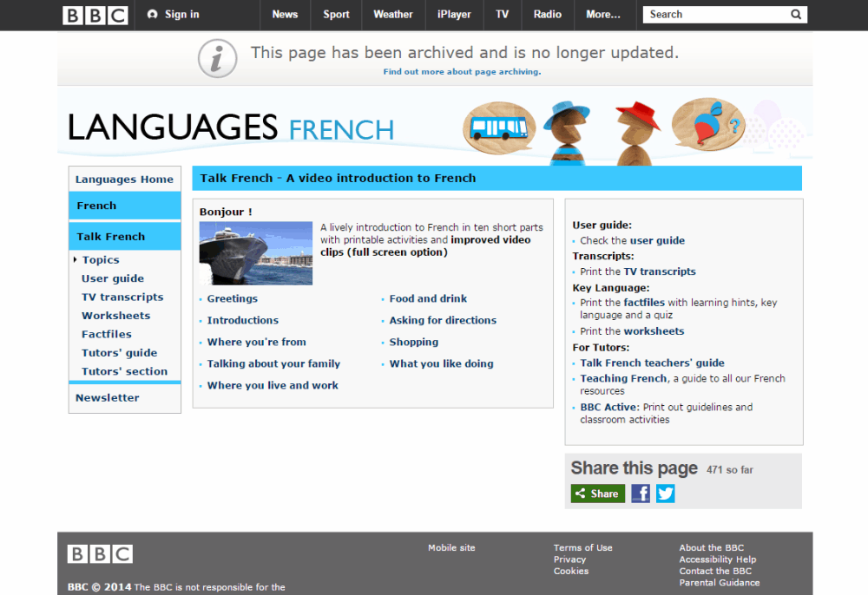Open the More... navigation menu
Viewport: 868px width, 595px height.
[603, 15]
